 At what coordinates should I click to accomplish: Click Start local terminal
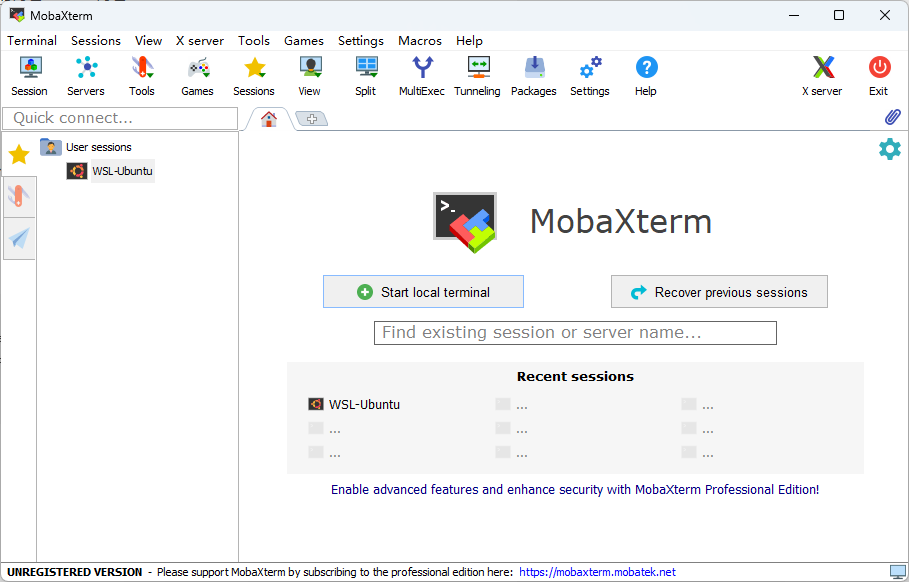click(x=423, y=291)
